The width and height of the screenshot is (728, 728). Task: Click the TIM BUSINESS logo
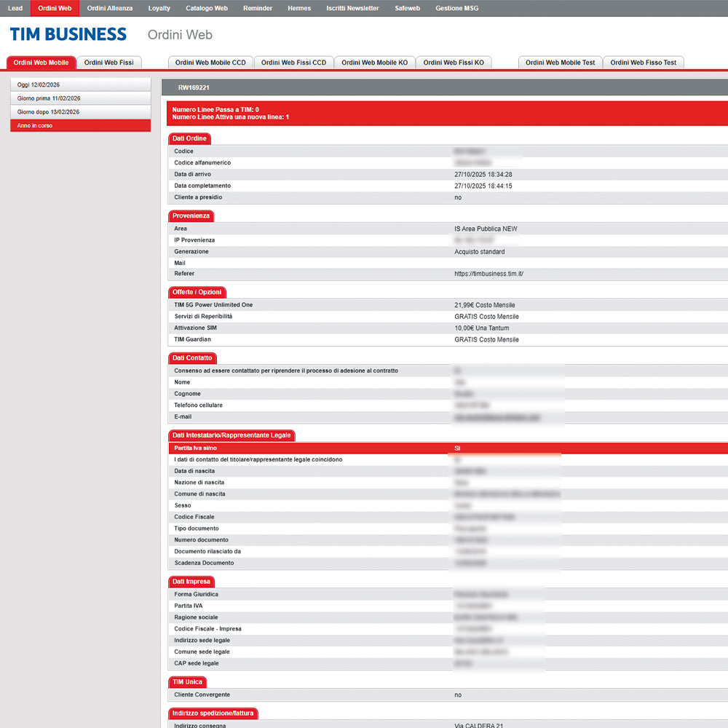click(x=68, y=34)
